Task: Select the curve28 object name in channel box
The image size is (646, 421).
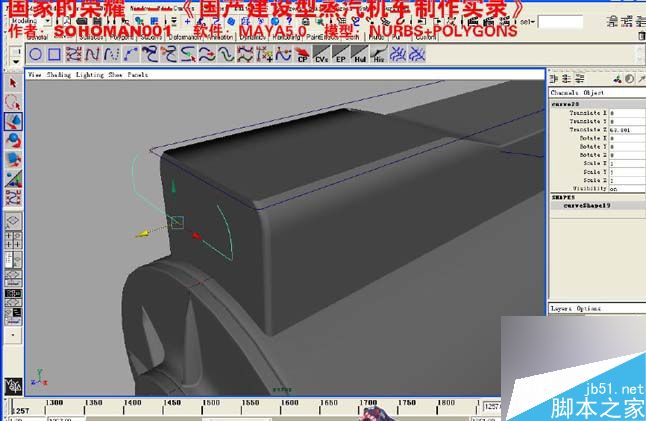Action: (x=565, y=104)
